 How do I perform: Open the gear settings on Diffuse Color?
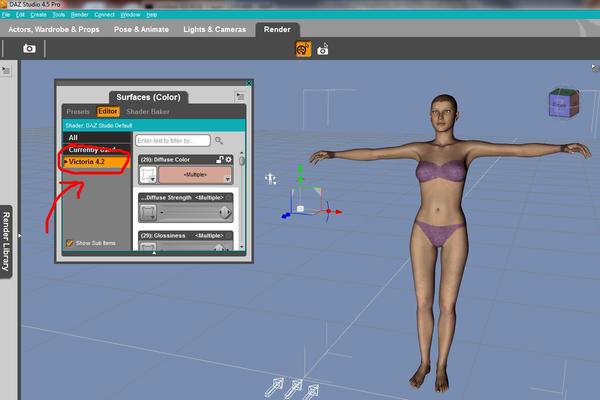tap(228, 160)
